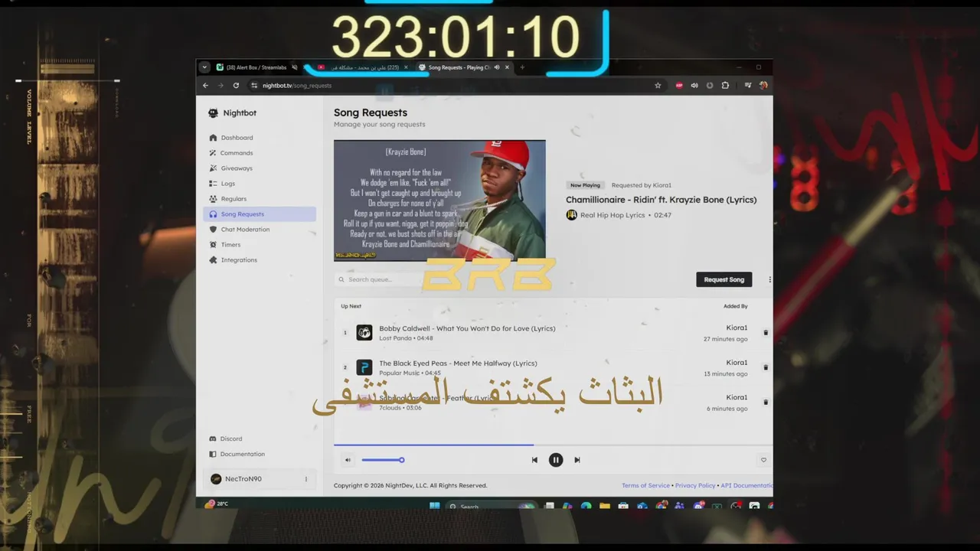This screenshot has height=551, width=980.
Task: Click the Chamillionaire - Ridin' song title
Action: [x=661, y=200]
